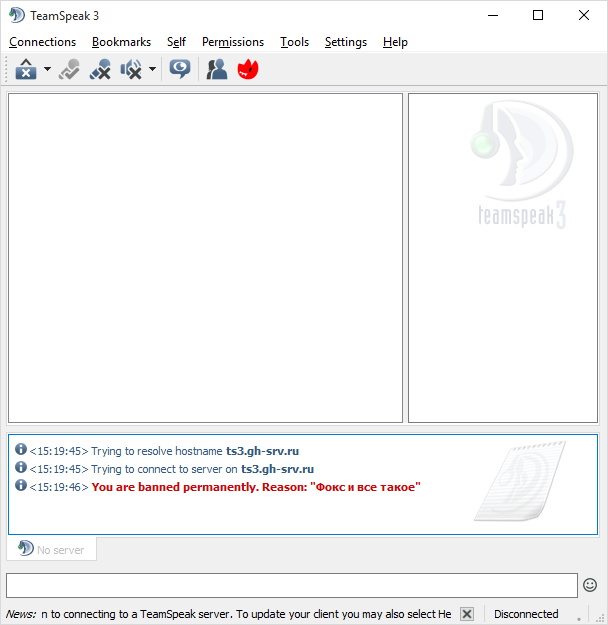Screen dimensions: 608x625
Task: Click the smiley emoticon button
Action: click(590, 585)
